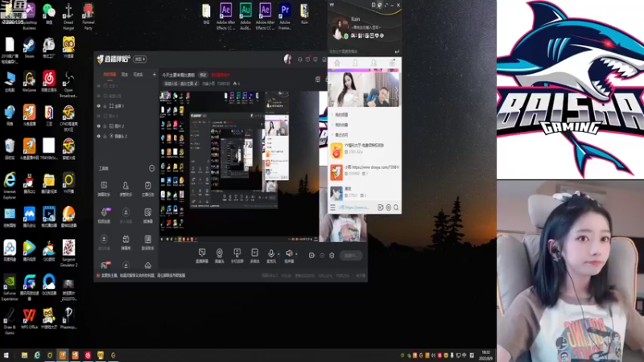Click the record video icon beside start button
The image size is (644, 362).
click(312, 255)
